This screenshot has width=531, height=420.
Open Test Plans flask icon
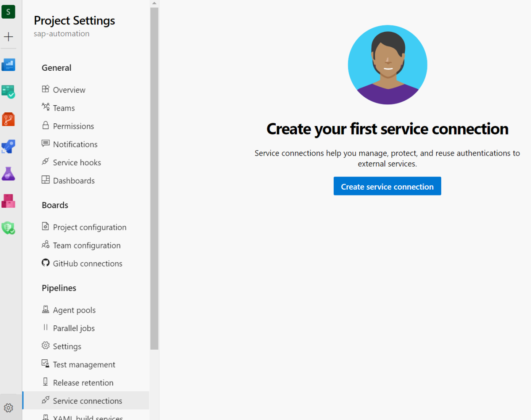coord(8,174)
